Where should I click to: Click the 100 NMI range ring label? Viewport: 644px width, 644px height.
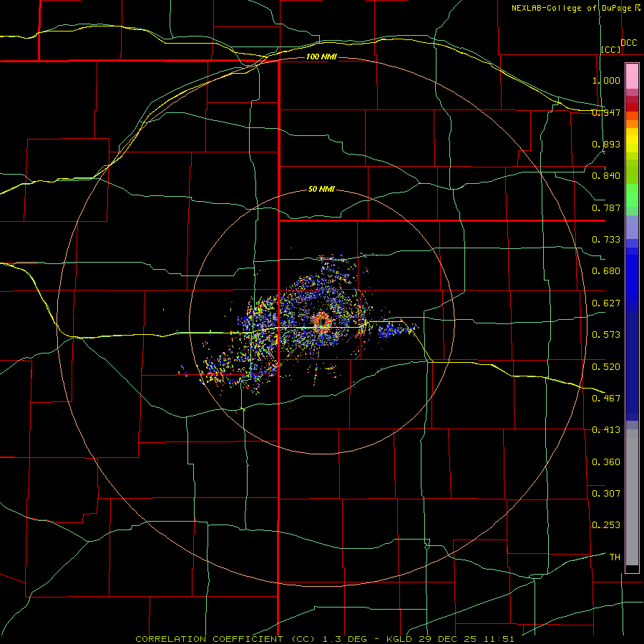[x=321, y=57]
